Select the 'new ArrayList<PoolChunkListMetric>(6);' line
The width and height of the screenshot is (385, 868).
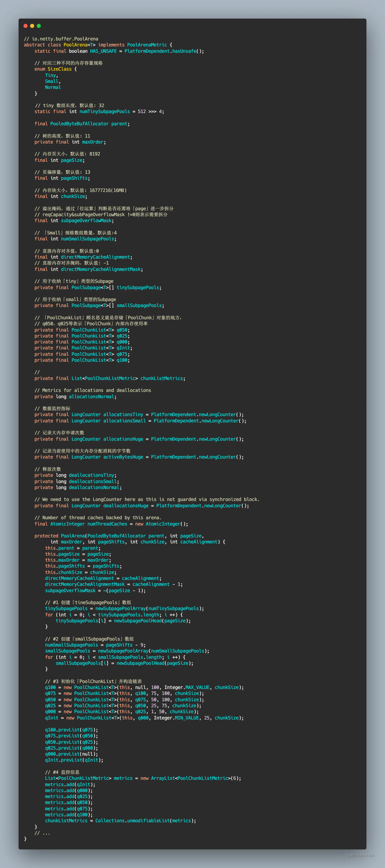(143, 778)
